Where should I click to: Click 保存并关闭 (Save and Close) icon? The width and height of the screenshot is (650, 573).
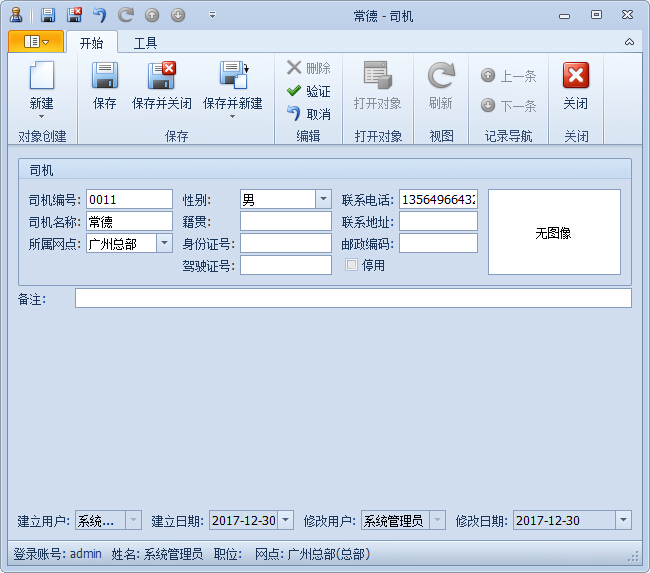click(x=161, y=76)
